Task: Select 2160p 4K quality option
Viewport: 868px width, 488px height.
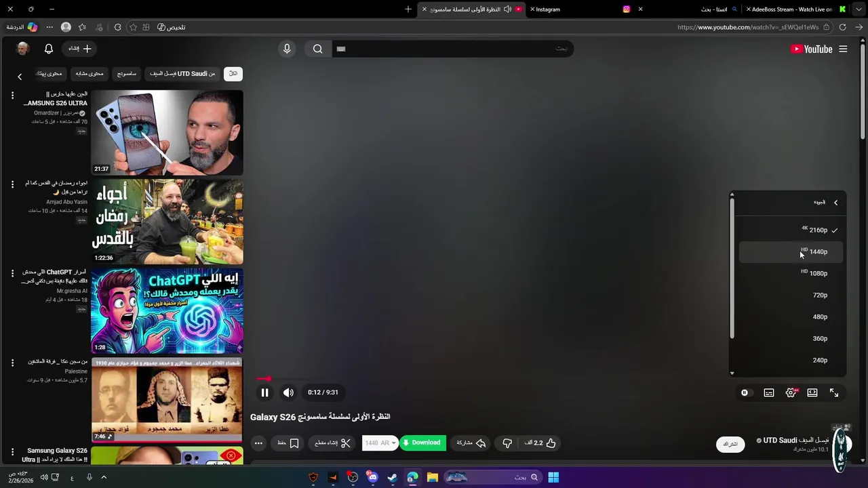Action: (x=791, y=230)
